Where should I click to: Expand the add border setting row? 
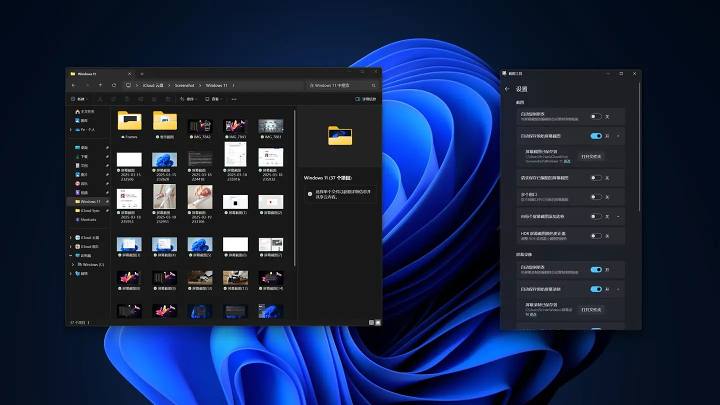tap(618, 216)
